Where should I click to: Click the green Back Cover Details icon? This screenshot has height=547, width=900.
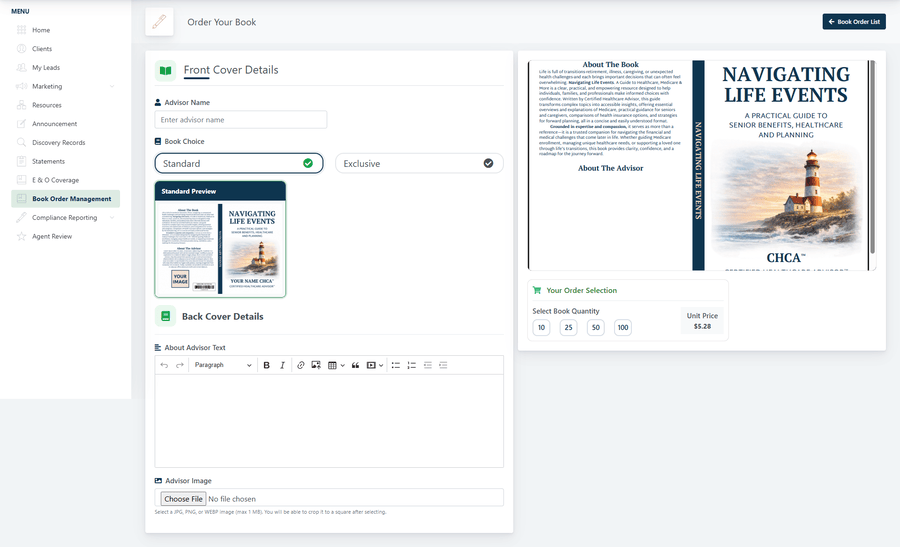[165, 316]
